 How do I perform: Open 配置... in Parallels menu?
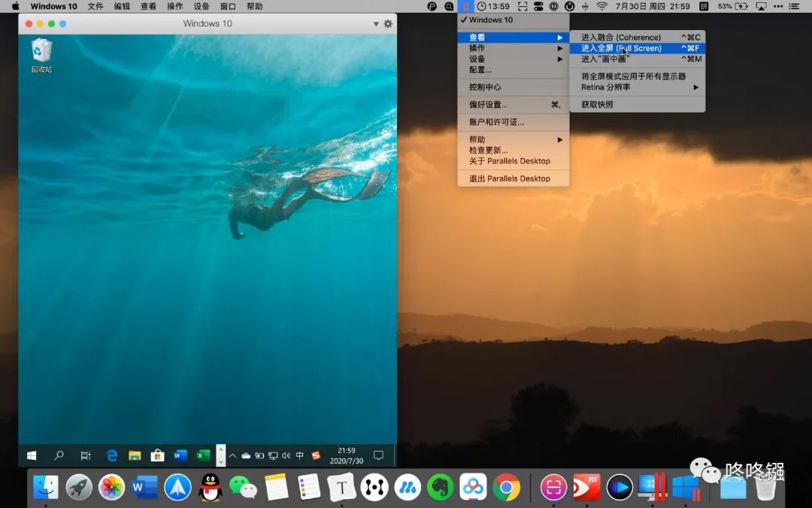pos(514,70)
